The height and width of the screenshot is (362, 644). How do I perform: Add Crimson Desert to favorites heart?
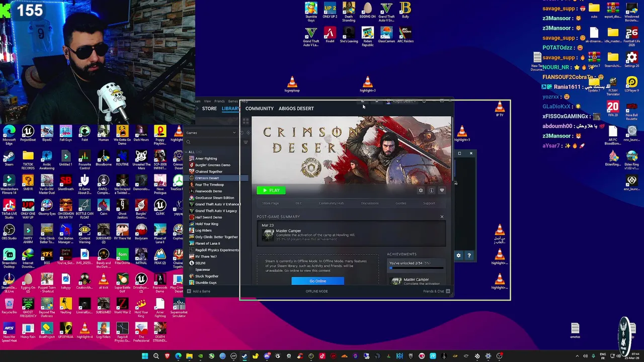point(442,191)
